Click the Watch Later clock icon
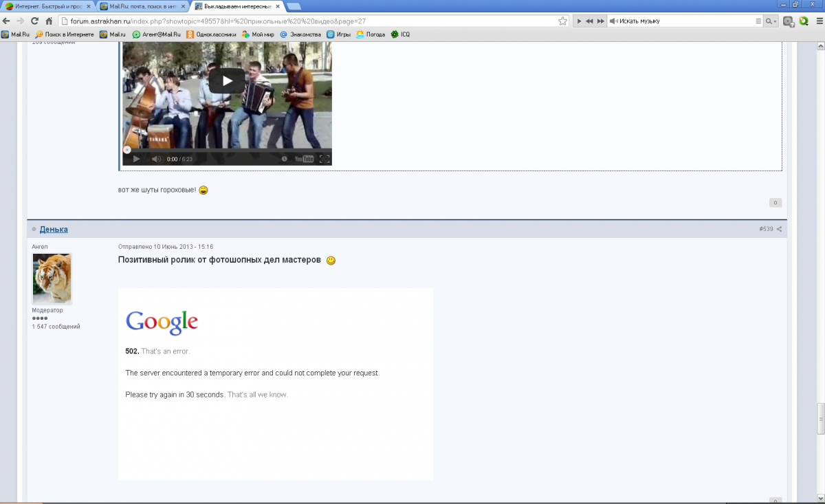This screenshot has height=504, width=825. [285, 159]
